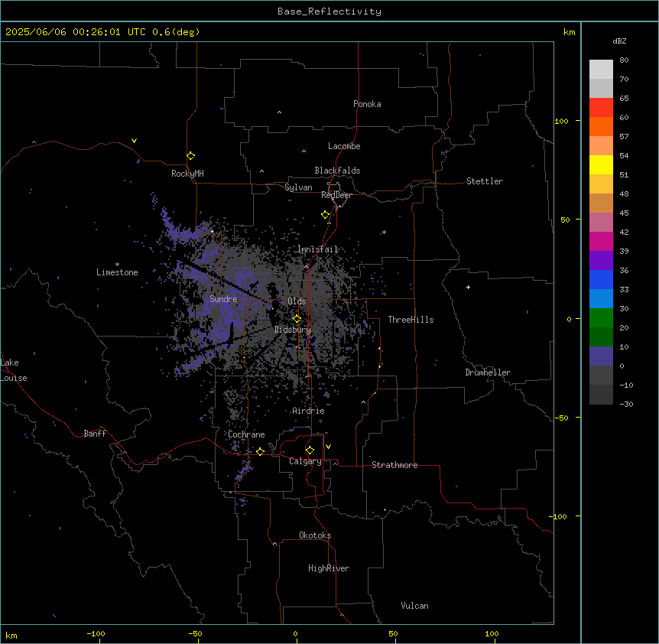Click the dBZ legend heading
This screenshot has height=644, width=659.
click(619, 41)
